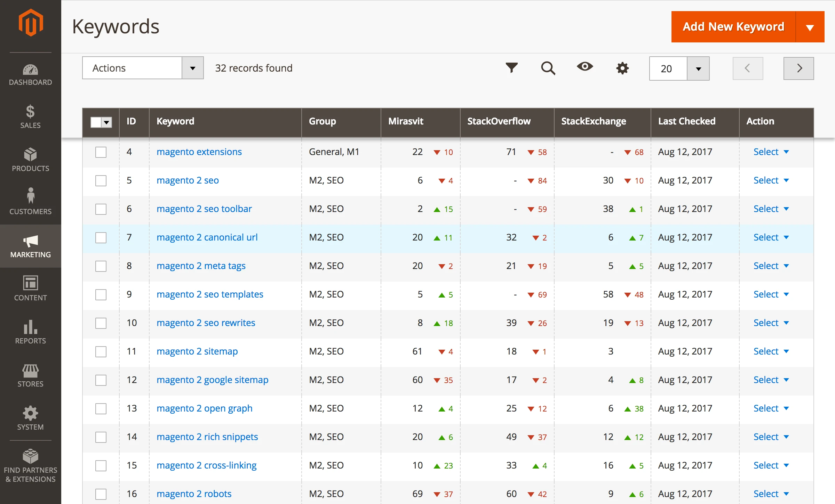Expand the Add New Keyword split arrow

point(810,27)
